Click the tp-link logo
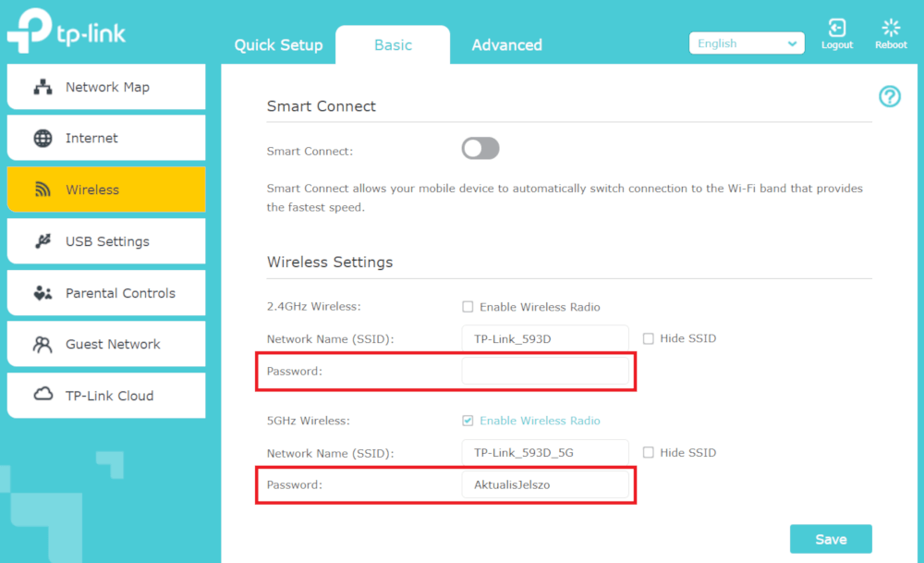 tap(66, 31)
